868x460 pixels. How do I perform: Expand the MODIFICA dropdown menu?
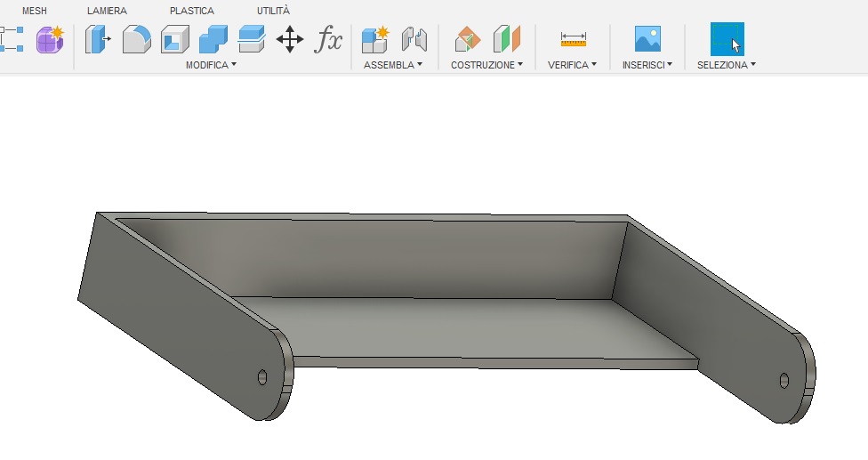211,65
